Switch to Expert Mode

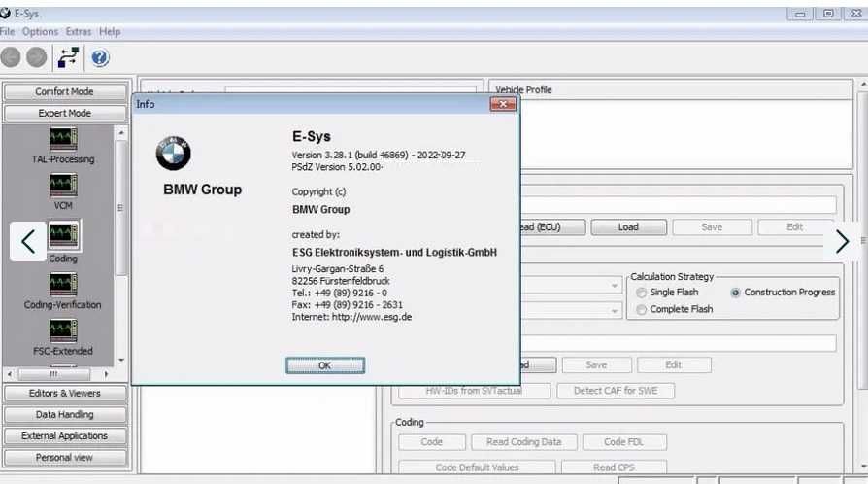(x=65, y=113)
